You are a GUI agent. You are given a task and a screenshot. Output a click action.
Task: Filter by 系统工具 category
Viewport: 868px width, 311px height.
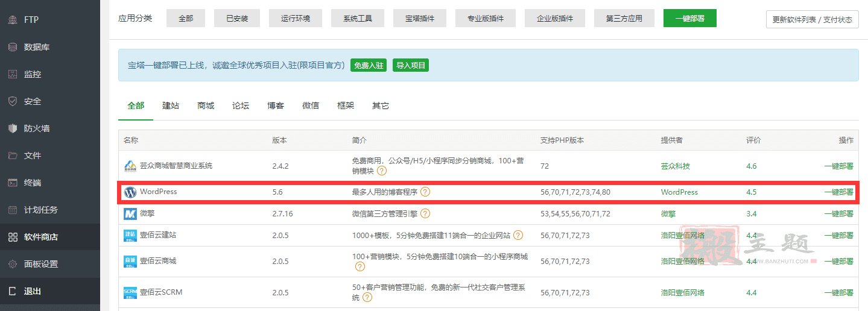pyautogui.click(x=358, y=19)
